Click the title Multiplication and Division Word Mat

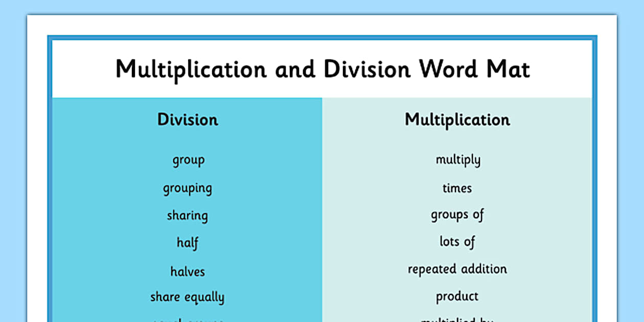[323, 69]
